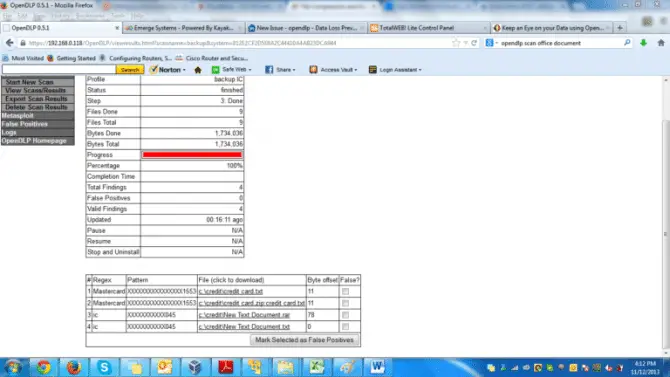
Task: Launch Skype from the taskbar
Action: [x=104, y=367]
